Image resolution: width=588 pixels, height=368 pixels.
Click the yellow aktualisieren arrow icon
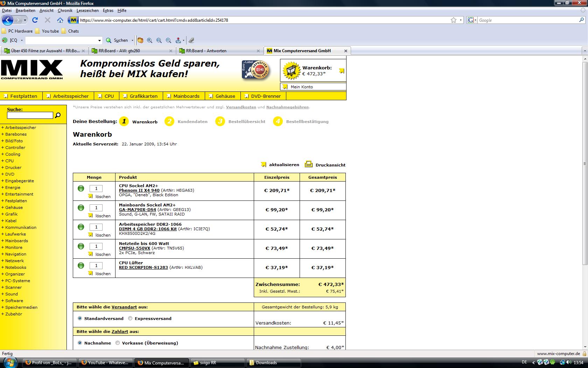(264, 164)
